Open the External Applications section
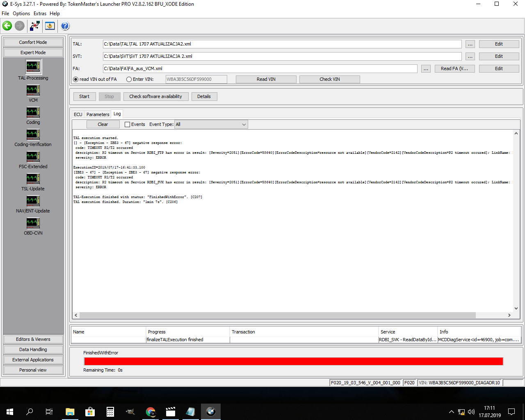The height and width of the screenshot is (420, 525). click(x=33, y=360)
